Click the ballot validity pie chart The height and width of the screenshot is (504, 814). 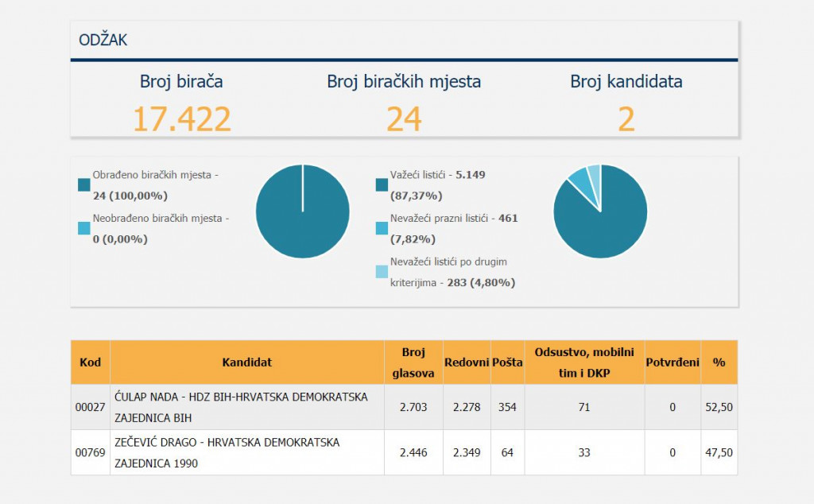point(600,211)
